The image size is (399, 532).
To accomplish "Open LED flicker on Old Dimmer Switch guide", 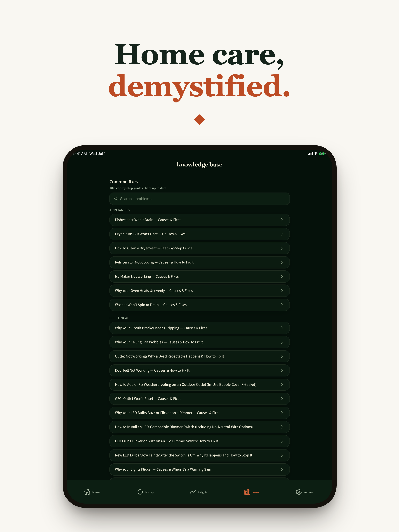I will pos(199,441).
